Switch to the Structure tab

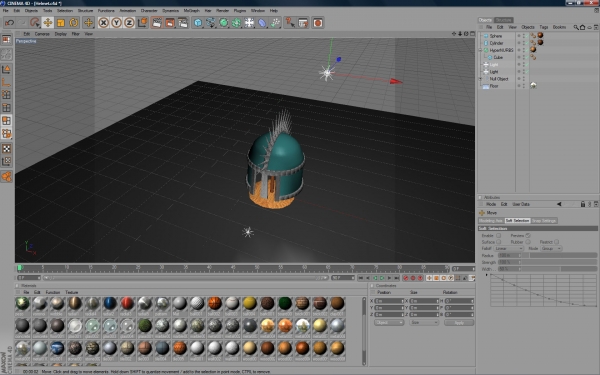[503, 20]
